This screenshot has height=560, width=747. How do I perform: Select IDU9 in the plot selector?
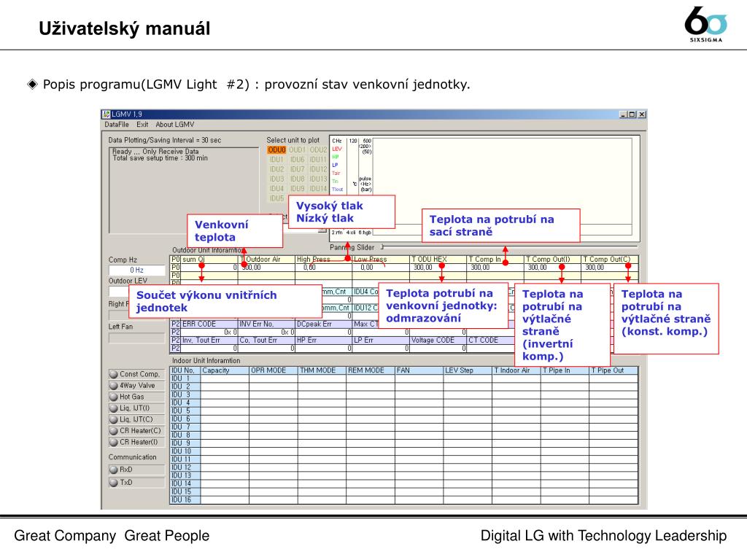pos(298,189)
